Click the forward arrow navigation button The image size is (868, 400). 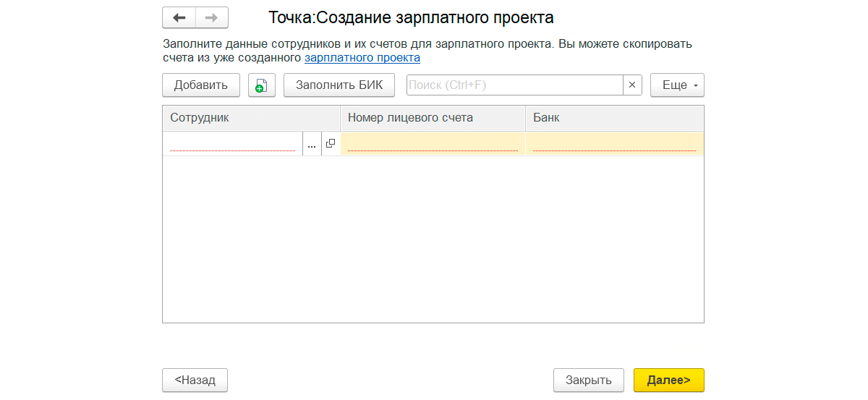211,17
